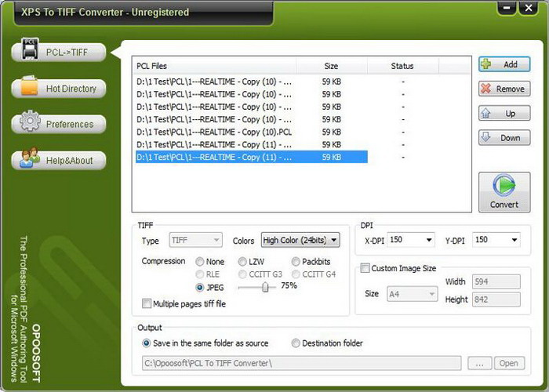
Task: Select the REALTIME - Copy (10).PCL file row
Action: click(x=252, y=132)
